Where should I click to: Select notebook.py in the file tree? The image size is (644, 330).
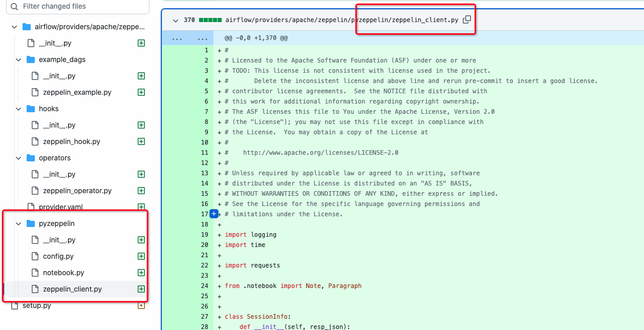pyautogui.click(x=63, y=273)
